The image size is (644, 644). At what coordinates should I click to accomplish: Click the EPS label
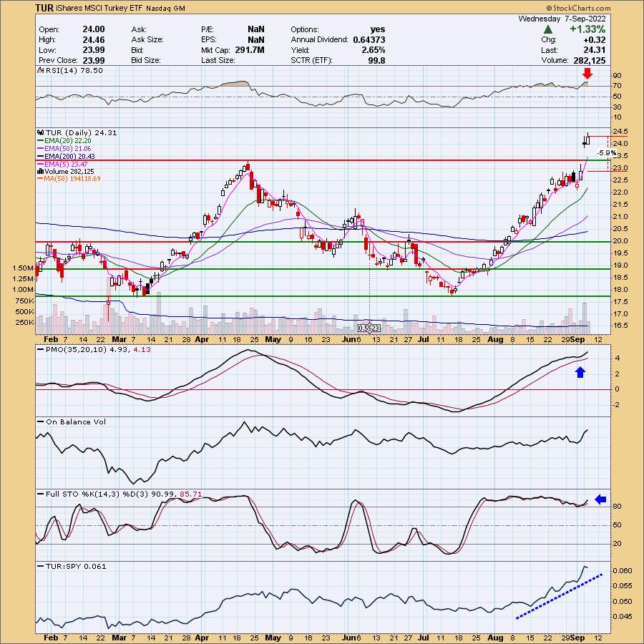click(208, 40)
